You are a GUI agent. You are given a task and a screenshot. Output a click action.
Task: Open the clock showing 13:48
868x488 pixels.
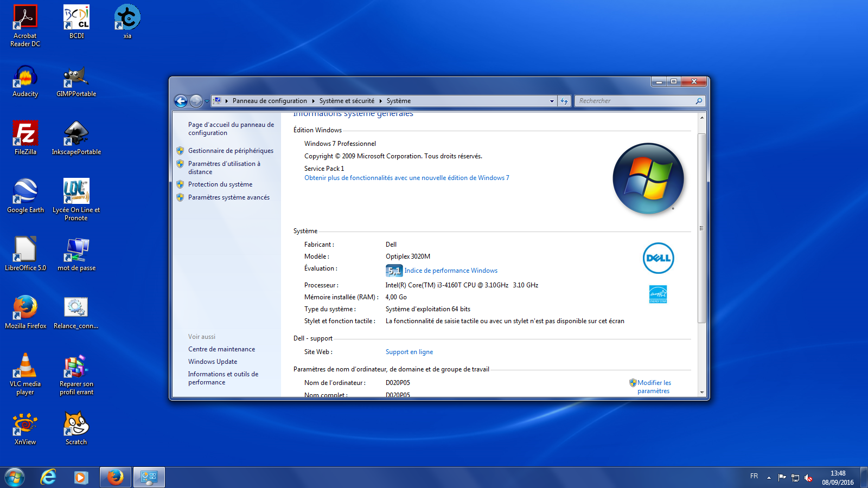point(838,478)
